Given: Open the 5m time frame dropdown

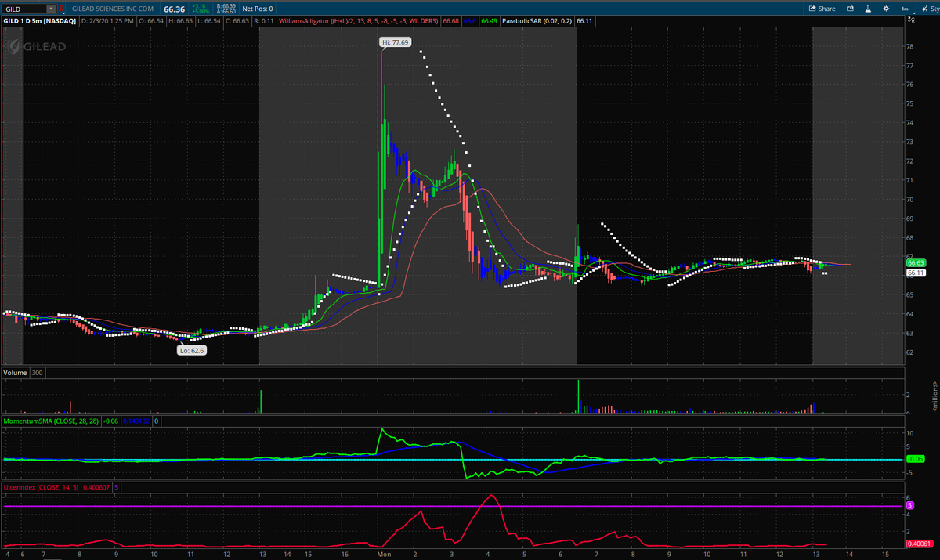Looking at the screenshot, I should (905, 9).
